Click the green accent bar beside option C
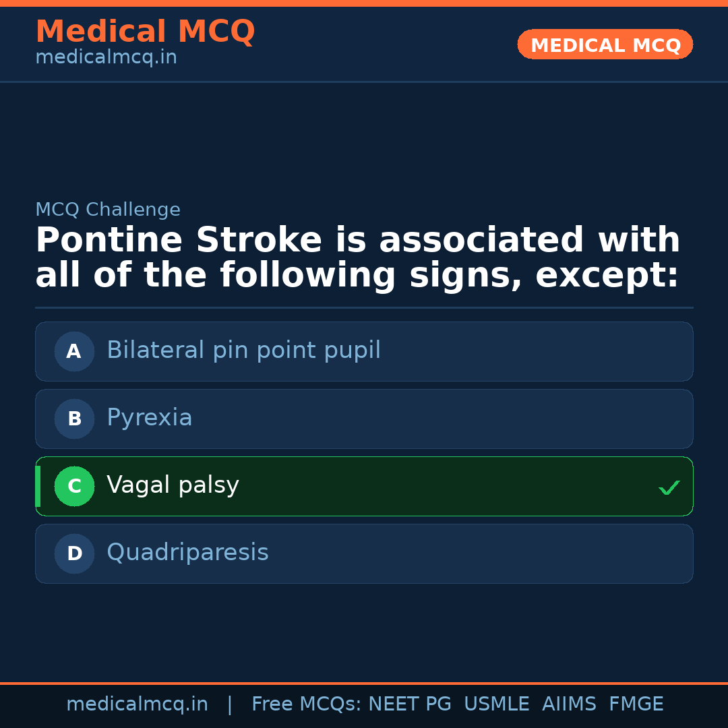728x728 pixels. tap(37, 486)
